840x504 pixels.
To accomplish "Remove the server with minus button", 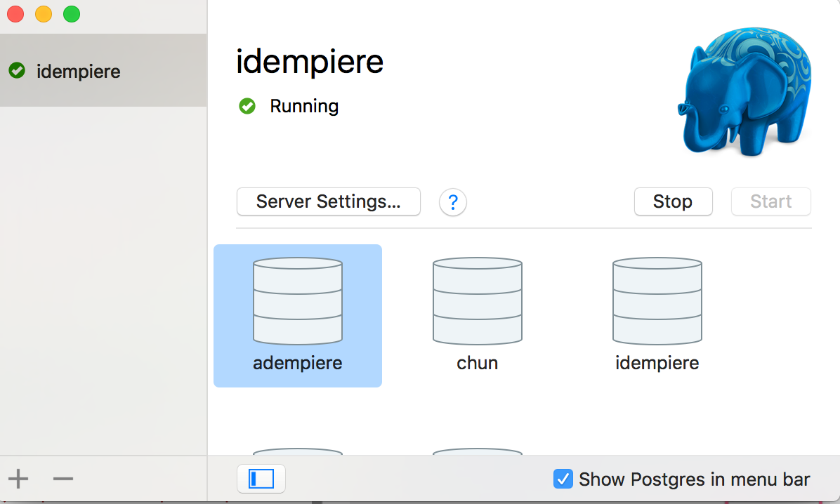I will pyautogui.click(x=63, y=478).
